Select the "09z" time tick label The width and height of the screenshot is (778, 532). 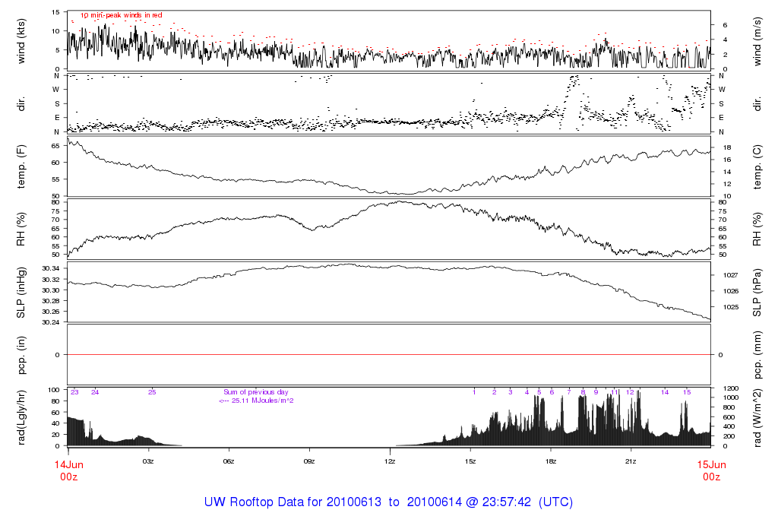tap(309, 461)
